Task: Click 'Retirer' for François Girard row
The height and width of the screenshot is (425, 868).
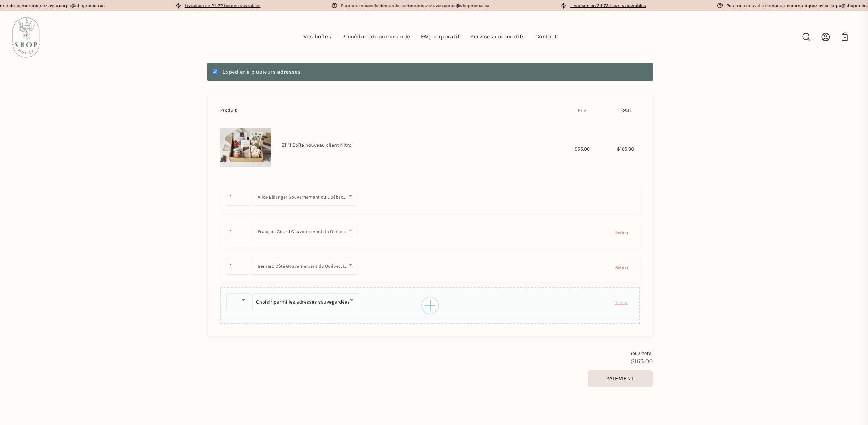Action: tap(621, 233)
